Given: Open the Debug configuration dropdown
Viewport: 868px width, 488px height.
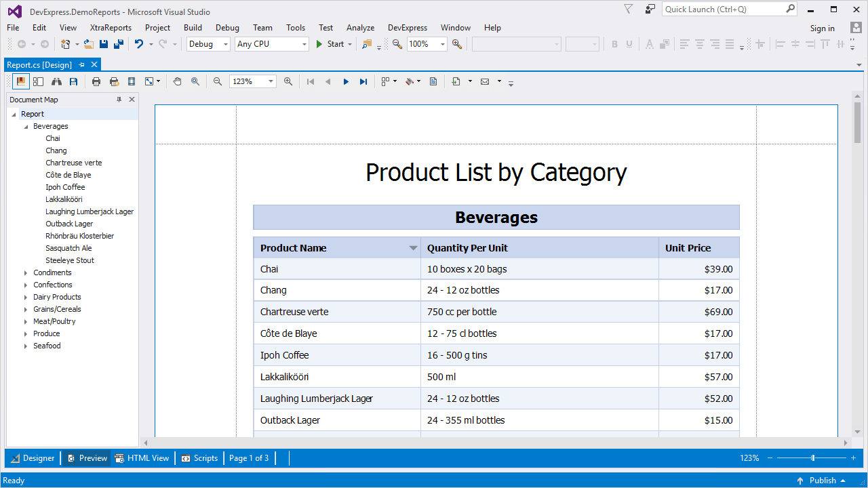Looking at the screenshot, I should tap(226, 44).
